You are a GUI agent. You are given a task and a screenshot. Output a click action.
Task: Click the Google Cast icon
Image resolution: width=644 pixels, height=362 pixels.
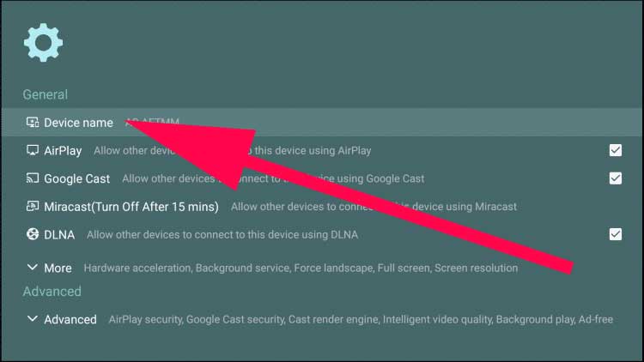point(33,178)
